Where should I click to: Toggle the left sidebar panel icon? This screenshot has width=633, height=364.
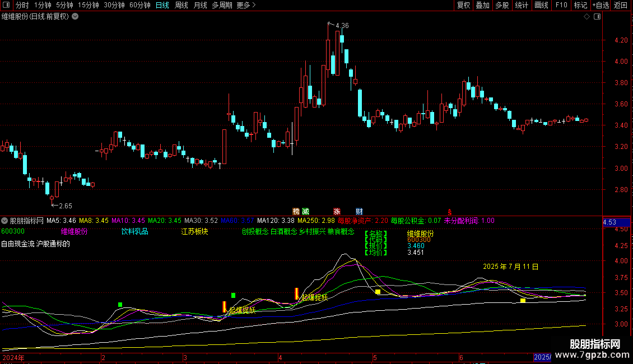6,6
